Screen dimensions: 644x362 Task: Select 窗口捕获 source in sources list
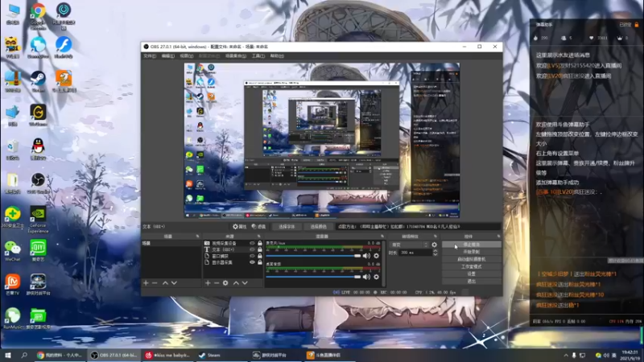point(220,256)
